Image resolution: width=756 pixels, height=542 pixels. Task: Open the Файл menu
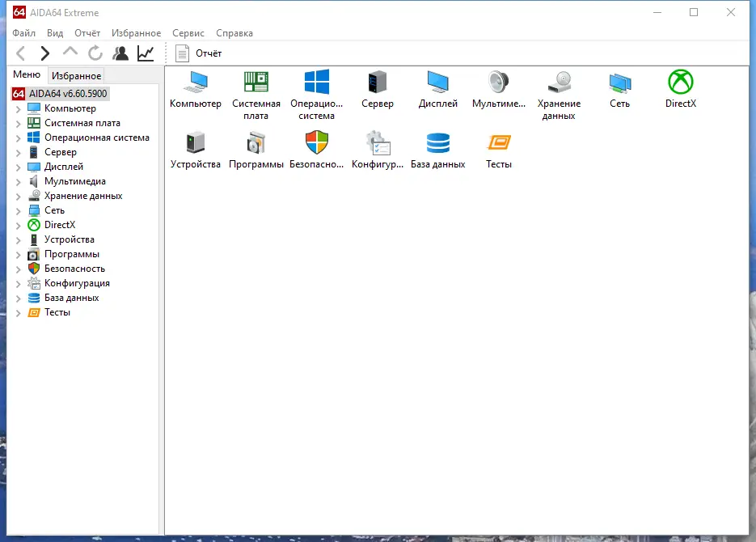24,33
